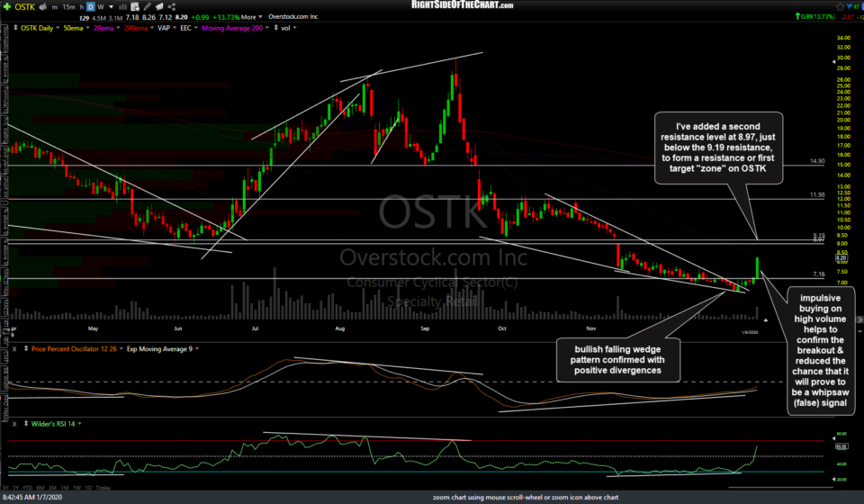
Task: Click the right-side panel expand arrow
Action: tap(859, 320)
